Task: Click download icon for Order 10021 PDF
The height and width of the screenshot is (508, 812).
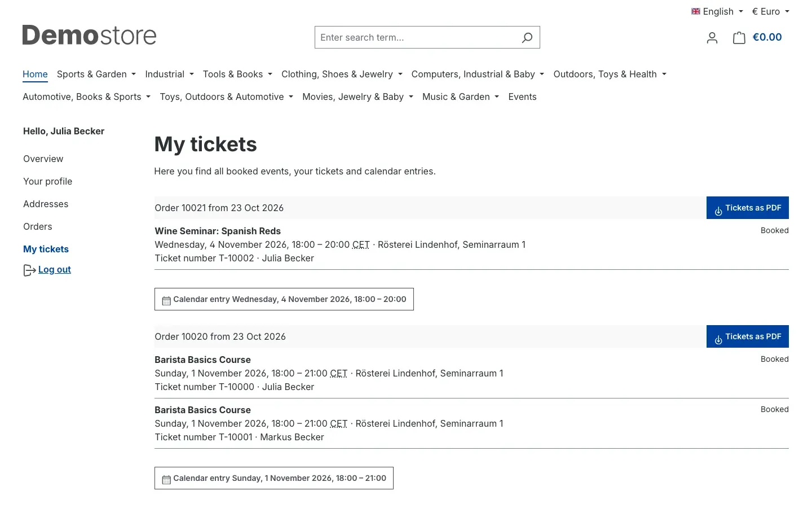Action: (x=718, y=211)
